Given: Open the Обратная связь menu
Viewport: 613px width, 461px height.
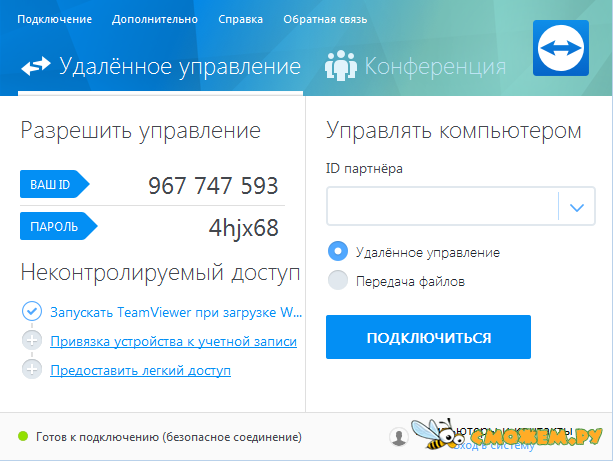Looking at the screenshot, I should (325, 19).
